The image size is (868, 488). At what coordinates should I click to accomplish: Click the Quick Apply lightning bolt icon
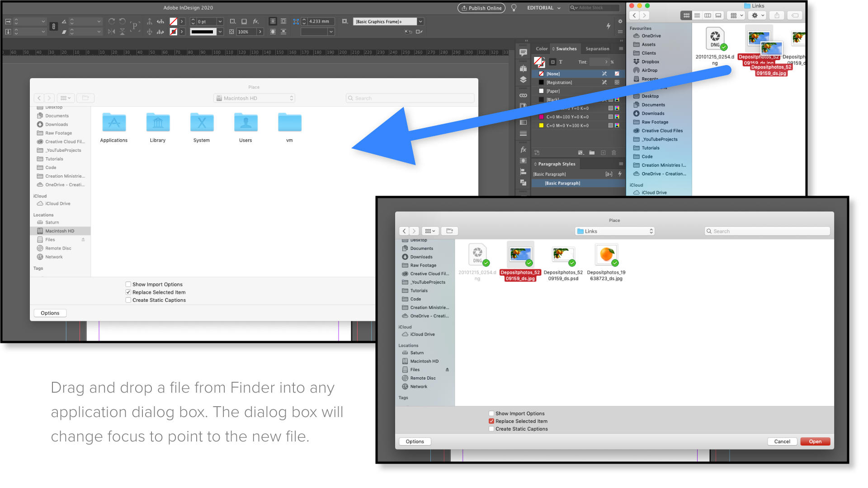608,26
